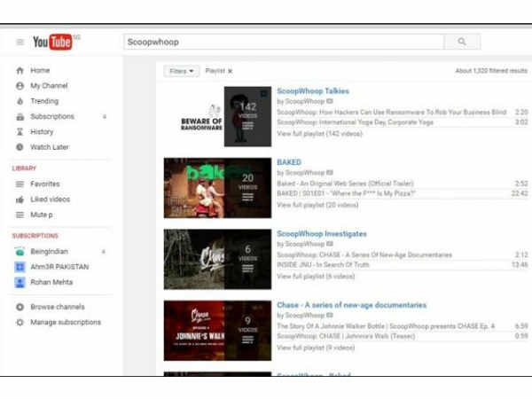Open Home in the sidebar
This screenshot has width=532, height=399.
click(x=40, y=70)
